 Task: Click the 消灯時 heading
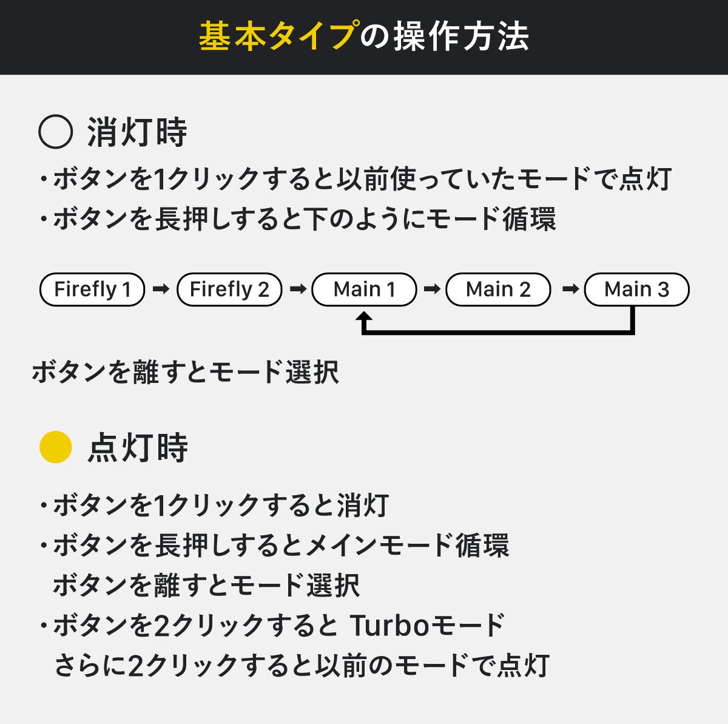click(137, 132)
